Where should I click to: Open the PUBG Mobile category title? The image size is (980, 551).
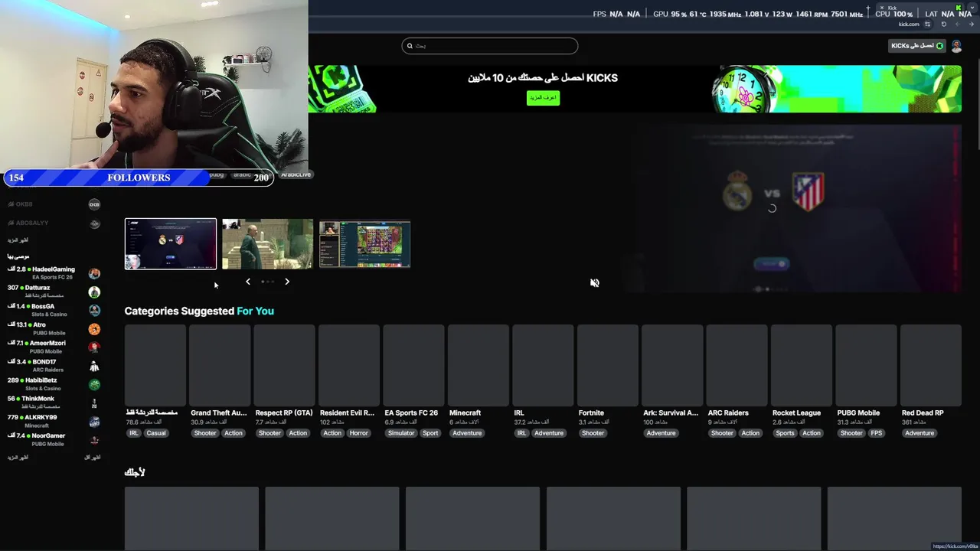tap(858, 412)
